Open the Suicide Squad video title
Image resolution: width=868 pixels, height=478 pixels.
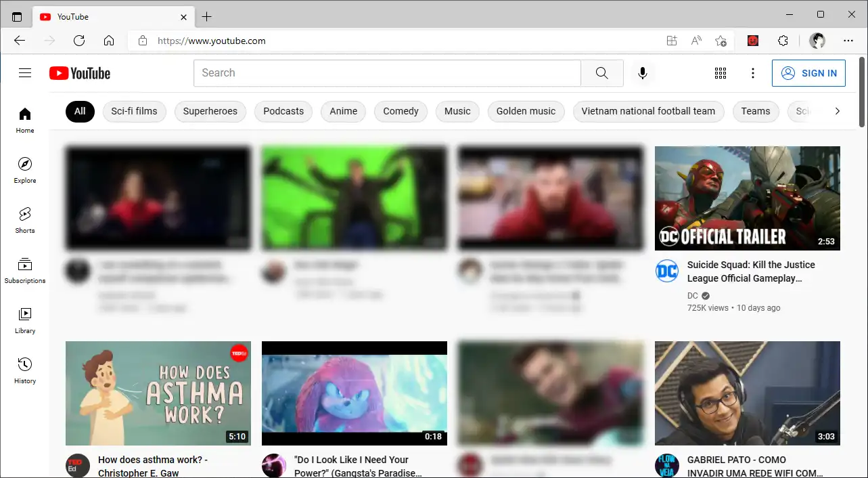click(751, 271)
